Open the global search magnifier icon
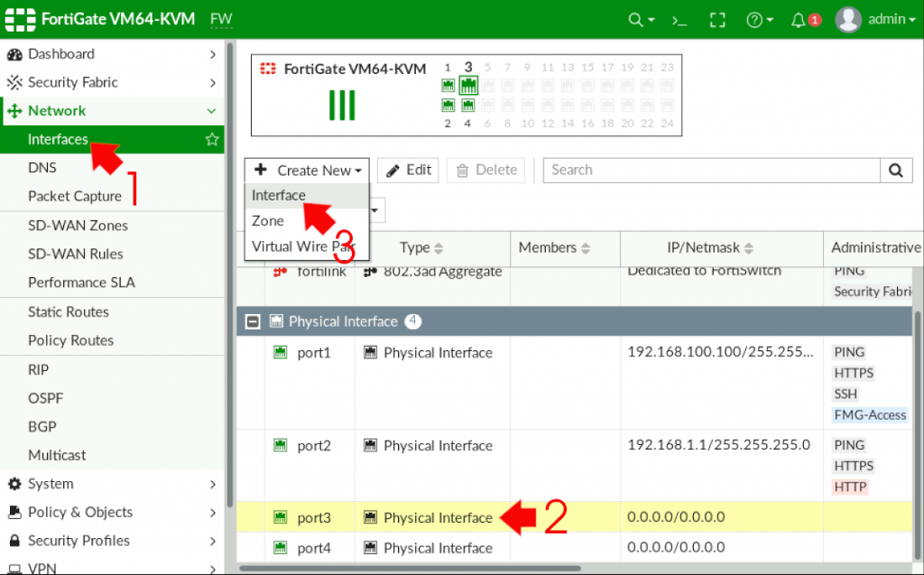The image size is (924, 575). coord(636,18)
